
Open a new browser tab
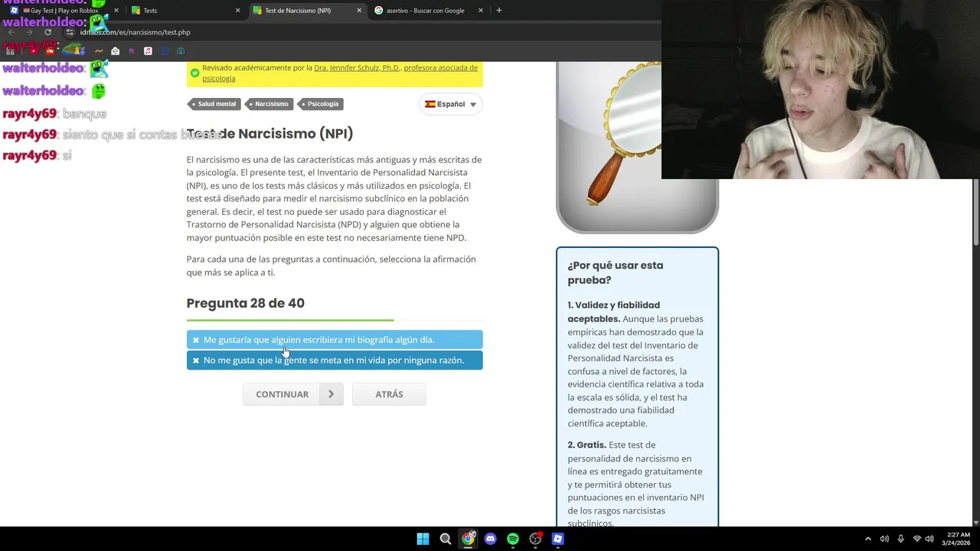[x=498, y=11]
